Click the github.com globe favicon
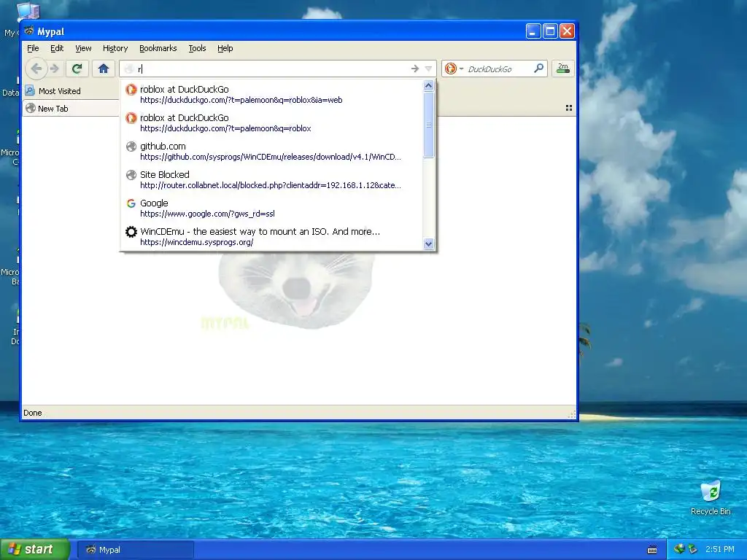The image size is (747, 560). (x=131, y=147)
